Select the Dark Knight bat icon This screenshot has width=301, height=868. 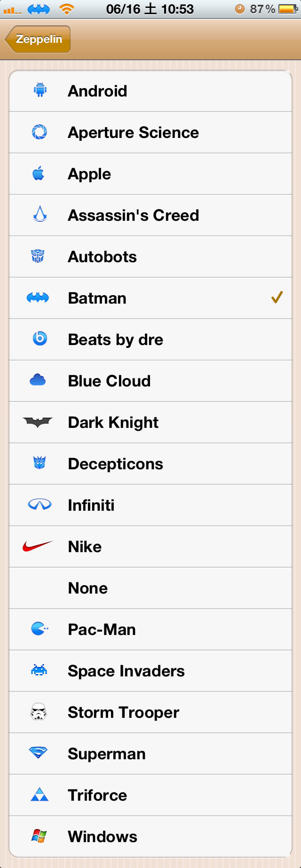38,422
